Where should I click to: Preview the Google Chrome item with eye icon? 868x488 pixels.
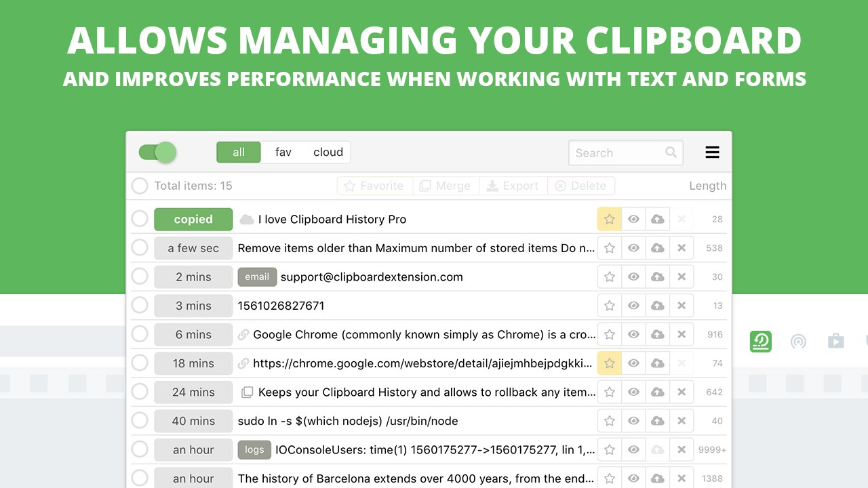(x=633, y=334)
